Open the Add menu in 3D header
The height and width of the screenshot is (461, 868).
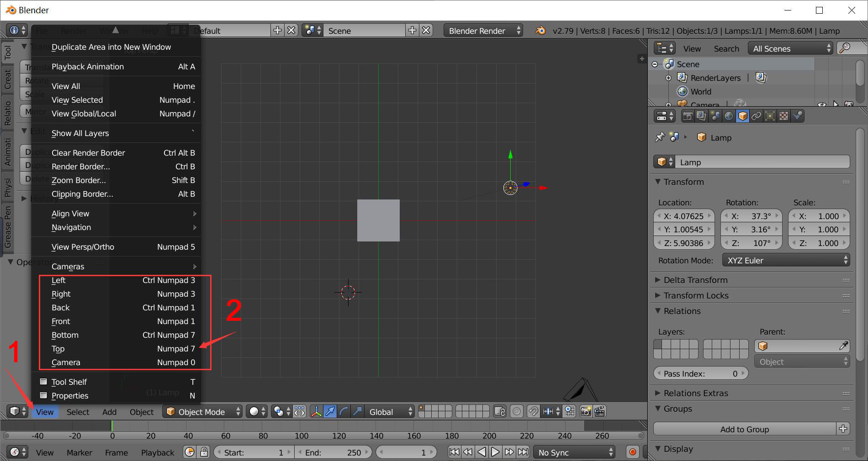(x=109, y=412)
